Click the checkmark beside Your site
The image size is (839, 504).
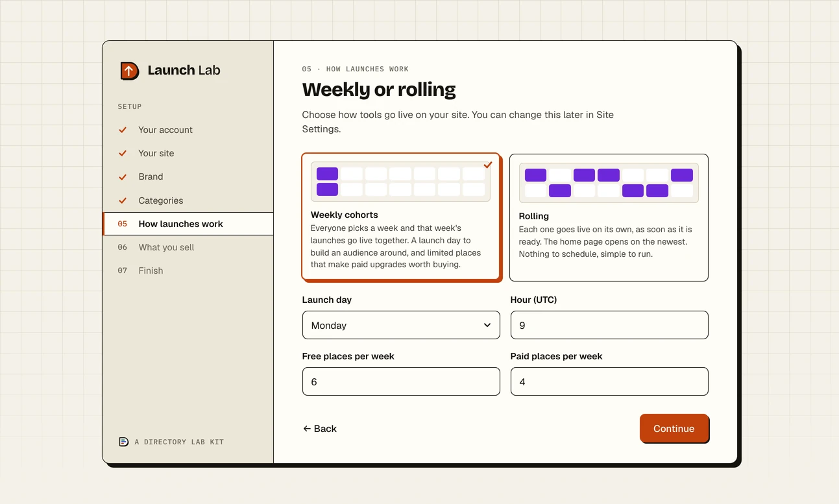tap(123, 153)
